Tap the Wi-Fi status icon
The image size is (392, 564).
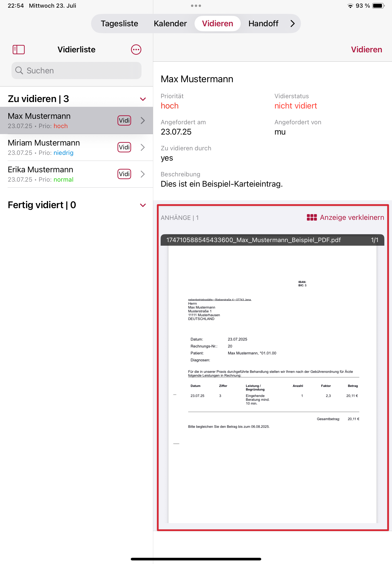tap(350, 6)
